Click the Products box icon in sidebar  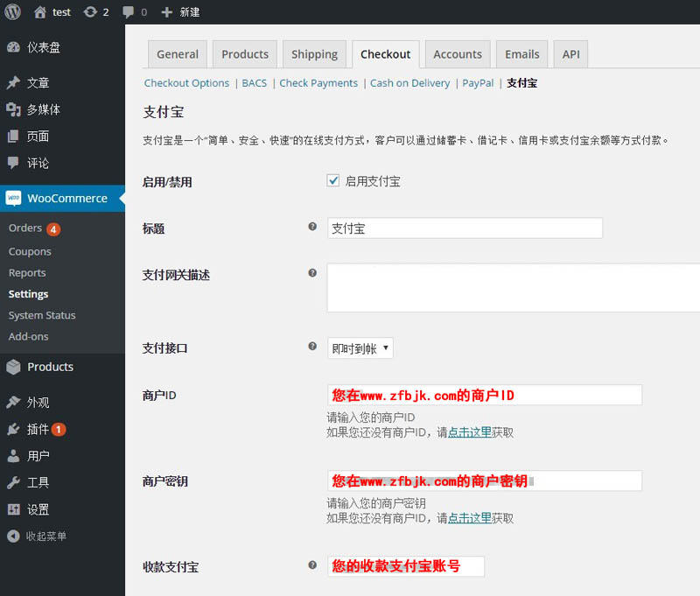point(13,367)
